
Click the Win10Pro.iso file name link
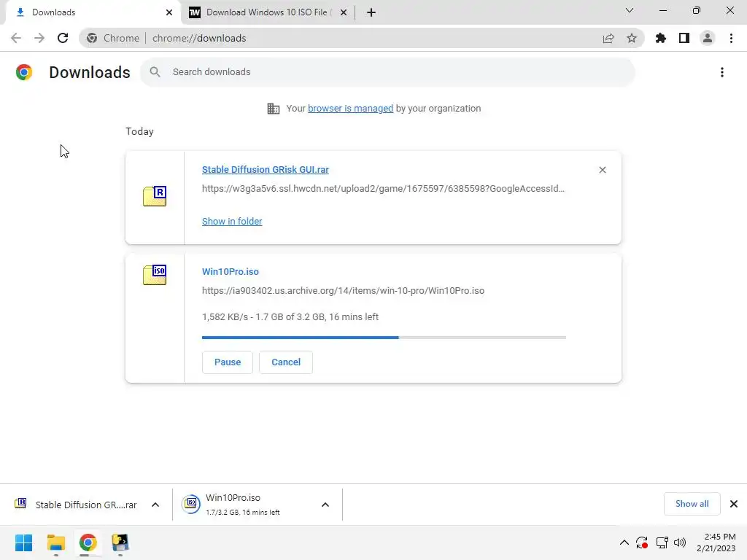click(x=231, y=272)
